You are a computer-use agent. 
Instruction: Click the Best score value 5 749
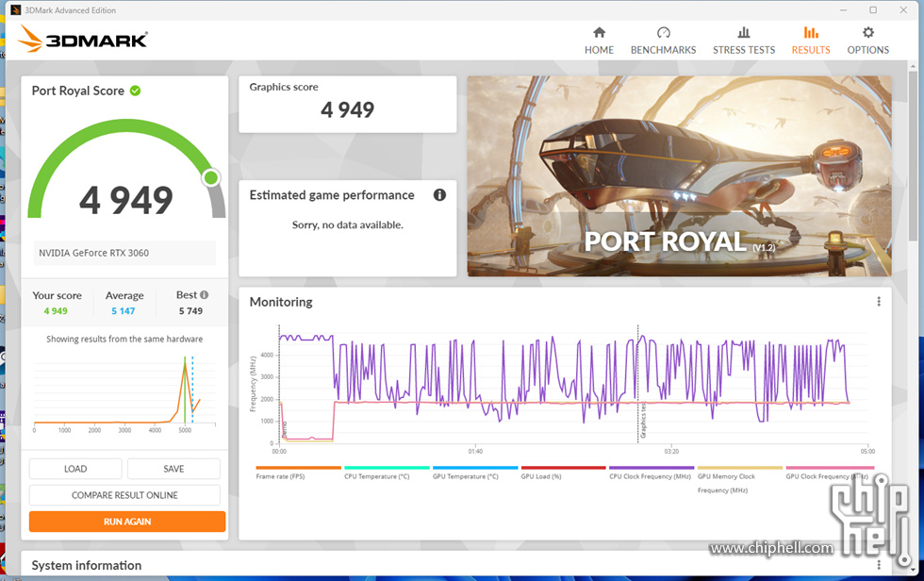(190, 311)
